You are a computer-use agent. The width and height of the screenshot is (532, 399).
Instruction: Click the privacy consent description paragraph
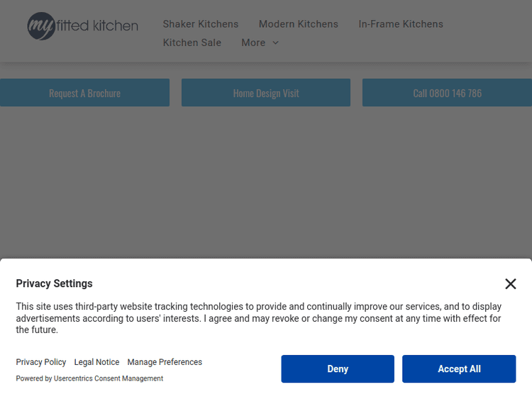(259, 318)
